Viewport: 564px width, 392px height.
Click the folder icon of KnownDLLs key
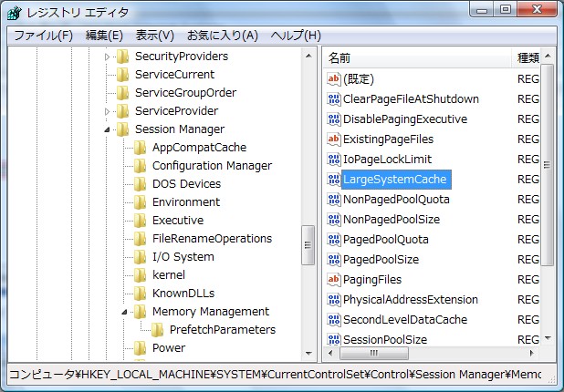140,293
